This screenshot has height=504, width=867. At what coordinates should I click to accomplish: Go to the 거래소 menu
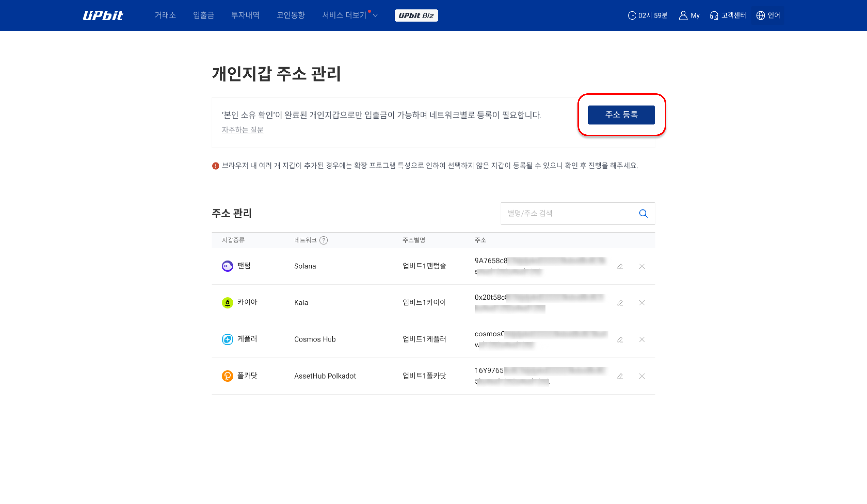click(165, 15)
